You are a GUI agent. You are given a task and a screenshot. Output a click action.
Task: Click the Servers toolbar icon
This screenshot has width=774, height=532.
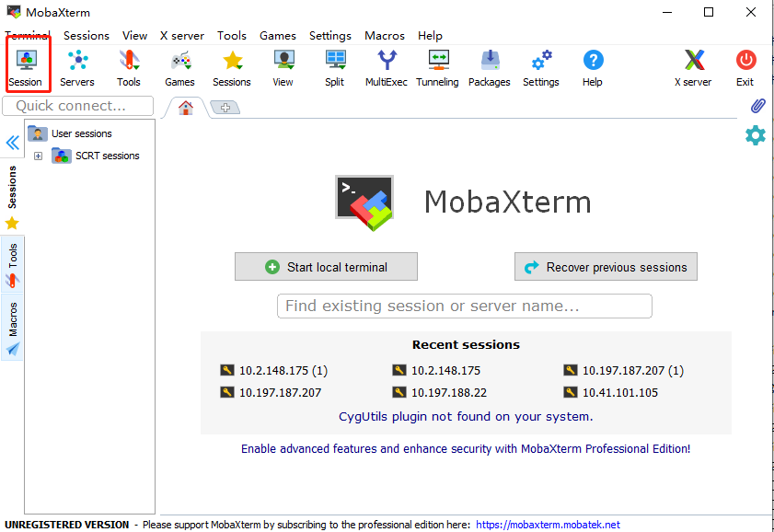pos(77,67)
